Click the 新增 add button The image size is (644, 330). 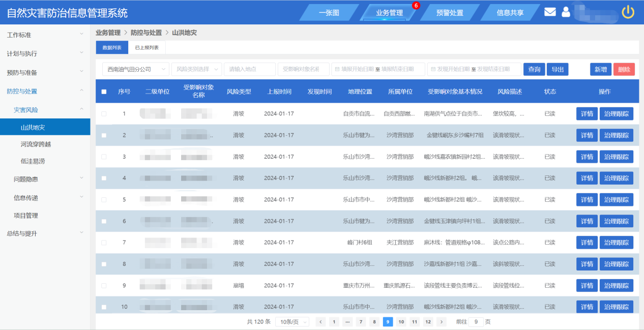pos(601,70)
